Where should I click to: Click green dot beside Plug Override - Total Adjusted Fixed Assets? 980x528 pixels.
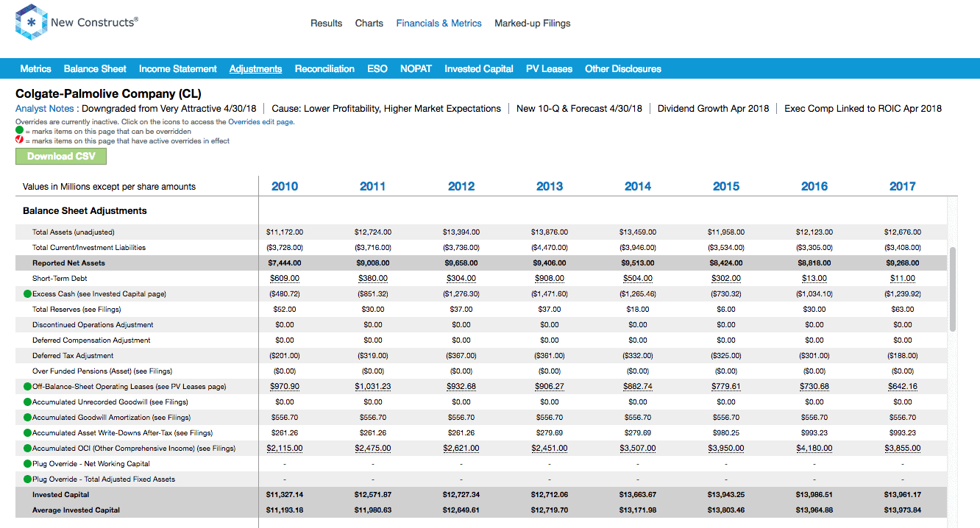pos(27,479)
